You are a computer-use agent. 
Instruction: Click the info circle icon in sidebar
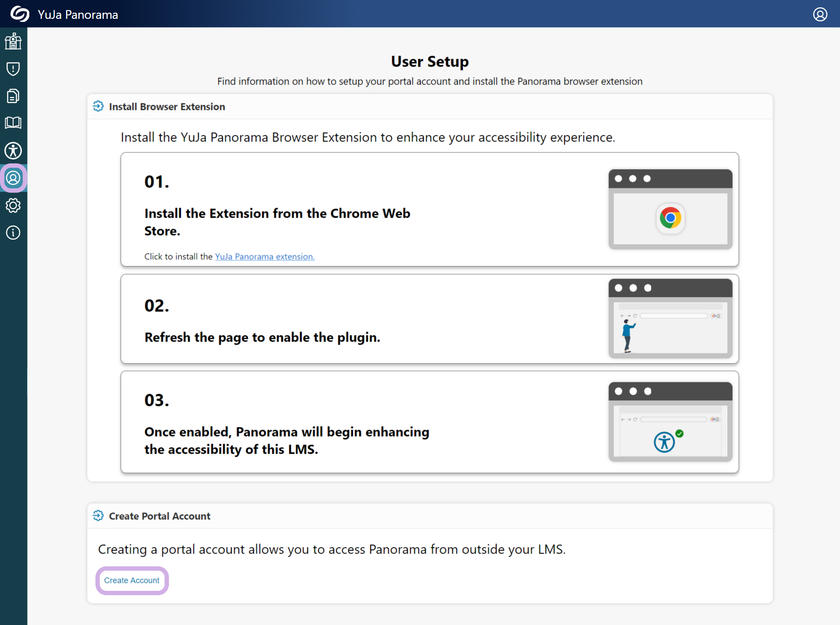[x=13, y=233]
